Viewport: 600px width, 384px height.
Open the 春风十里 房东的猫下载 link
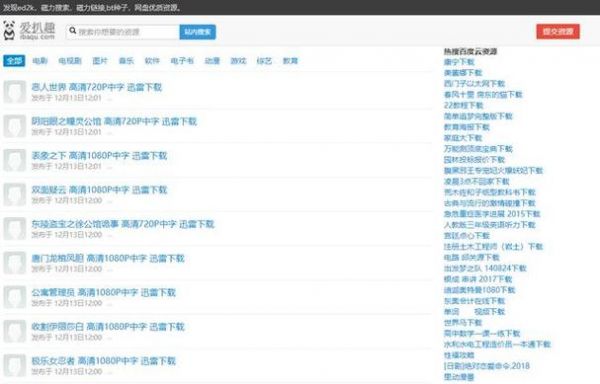[483, 94]
